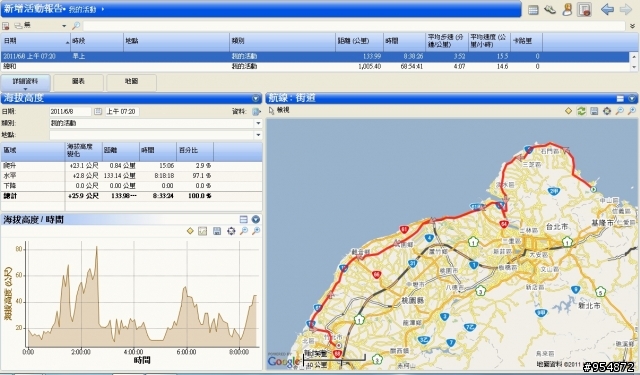The width and height of the screenshot is (640, 375).
Task: Switch to the 地圖 tab
Action: (131, 82)
